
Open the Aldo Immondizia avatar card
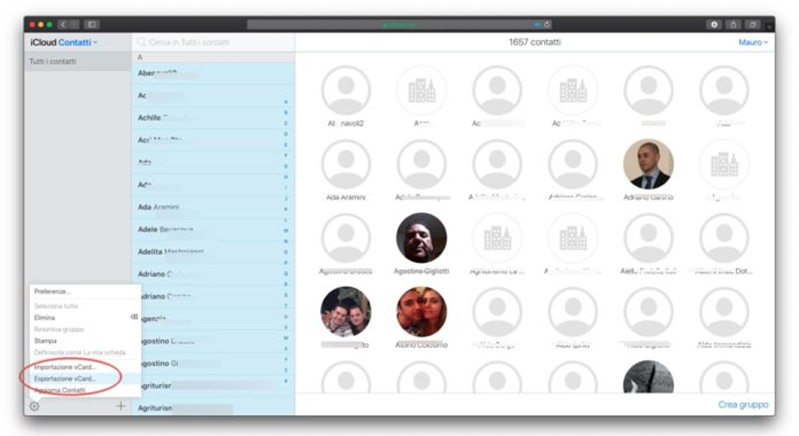click(x=724, y=312)
